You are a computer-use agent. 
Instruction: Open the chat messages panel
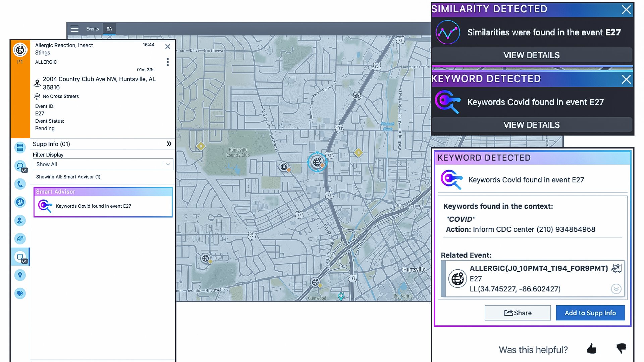coord(20,166)
